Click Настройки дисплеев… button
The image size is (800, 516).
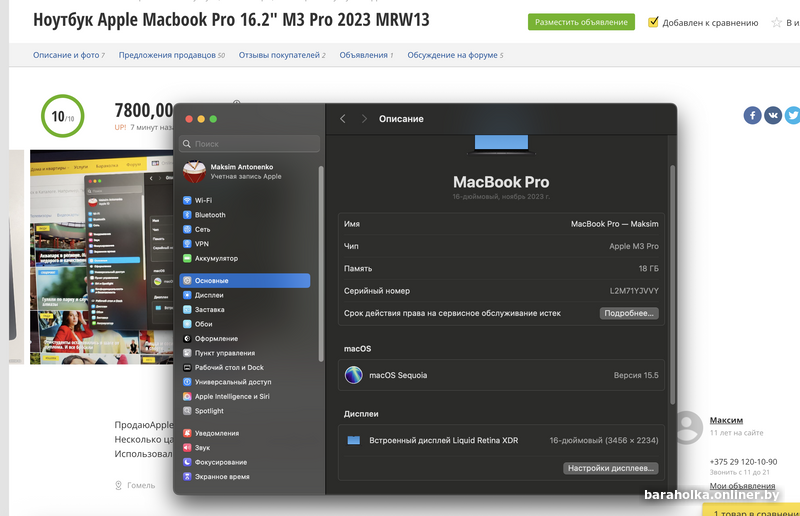click(611, 468)
